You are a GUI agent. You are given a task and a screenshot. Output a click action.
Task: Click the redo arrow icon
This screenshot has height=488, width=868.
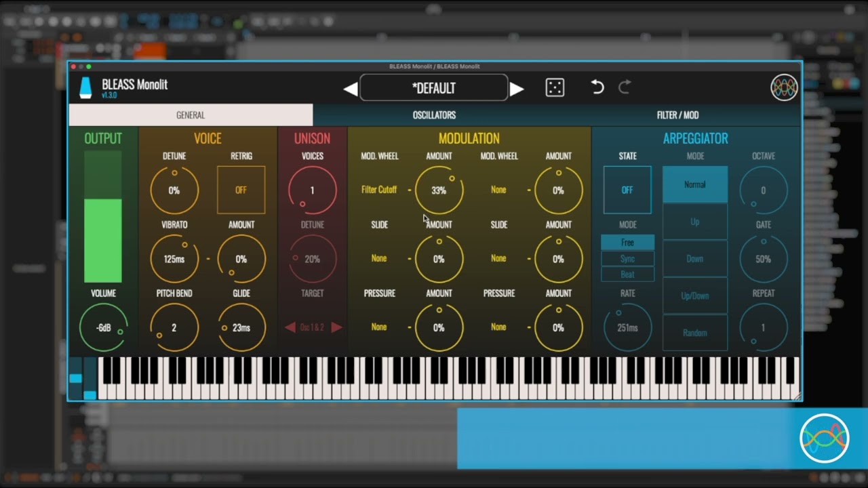click(x=625, y=87)
